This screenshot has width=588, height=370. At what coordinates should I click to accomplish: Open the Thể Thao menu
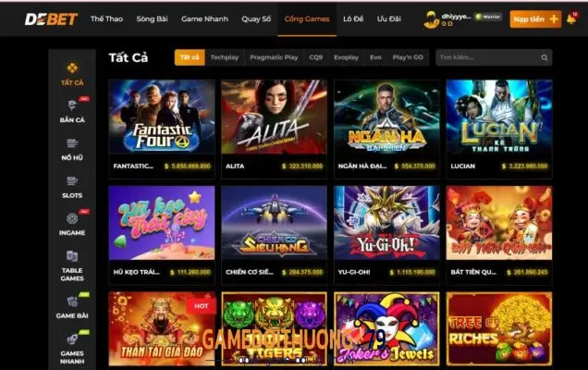click(106, 18)
